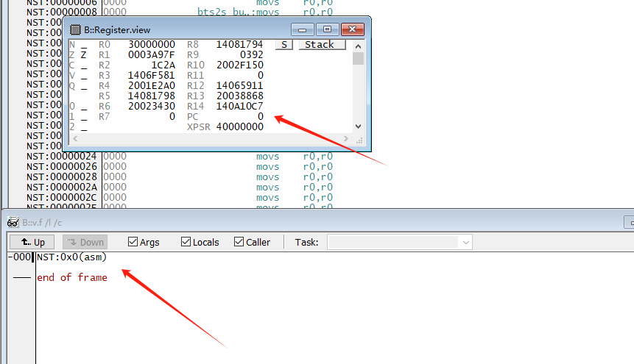Click address NST:00000026 in disassembly listing
The width and height of the screenshot is (634, 364).
(x=62, y=166)
